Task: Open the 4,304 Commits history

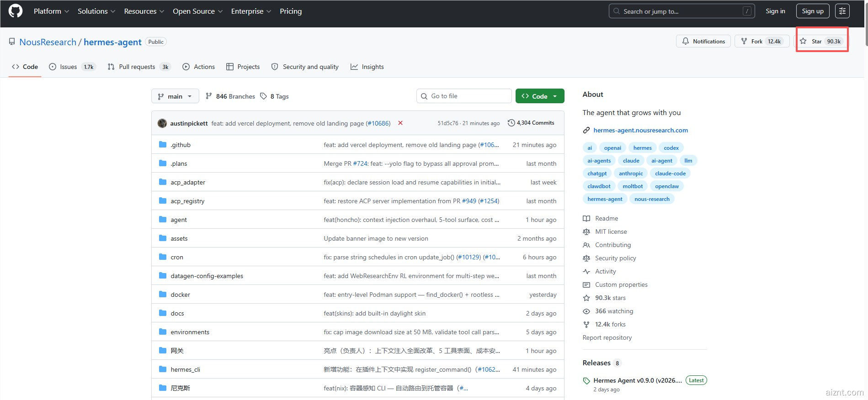Action: (x=531, y=123)
